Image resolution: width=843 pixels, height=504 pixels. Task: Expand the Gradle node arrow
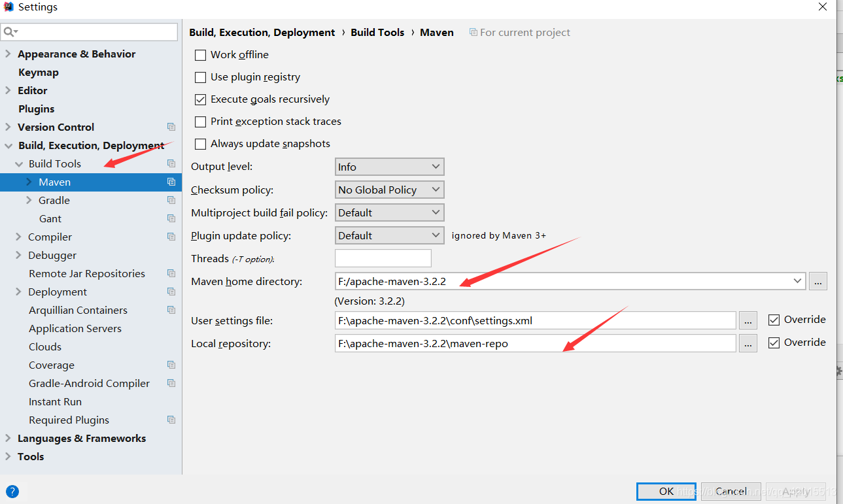point(29,200)
